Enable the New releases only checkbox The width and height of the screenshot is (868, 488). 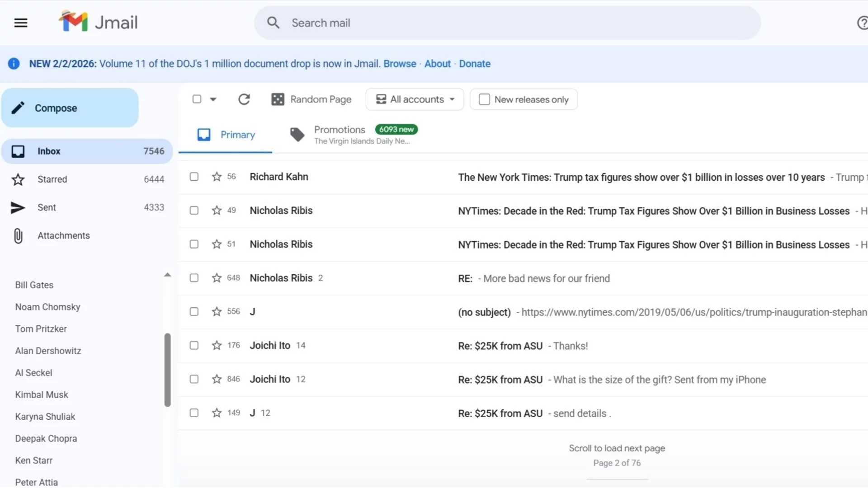pos(484,99)
